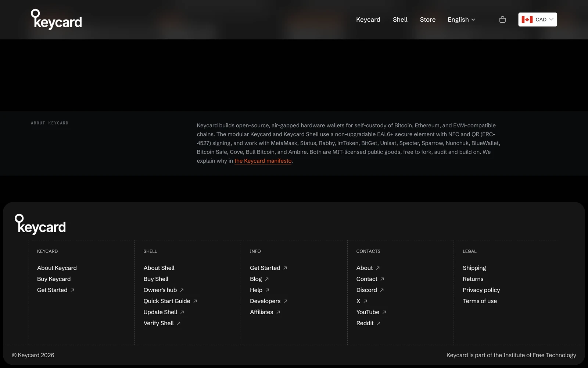Open the YouTube link
Image resolution: width=588 pixels, height=368 pixels.
368,312
